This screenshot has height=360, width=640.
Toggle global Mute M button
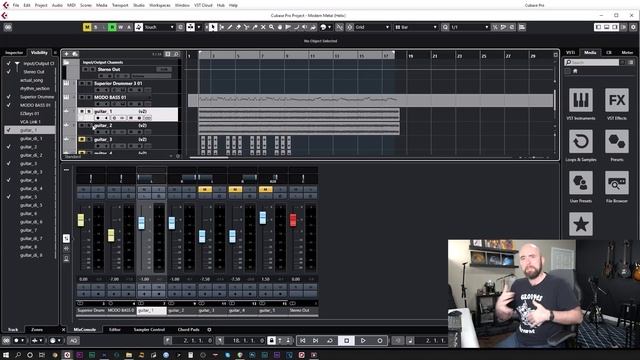coord(87,27)
